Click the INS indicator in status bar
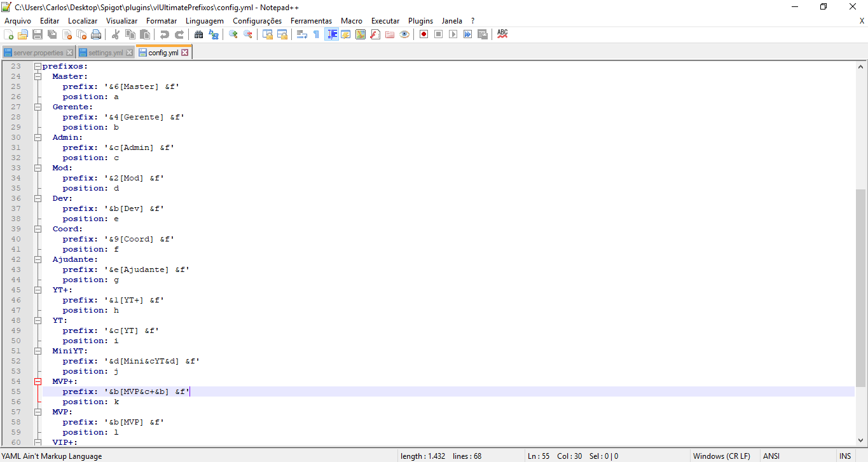The image size is (868, 462). [844, 456]
